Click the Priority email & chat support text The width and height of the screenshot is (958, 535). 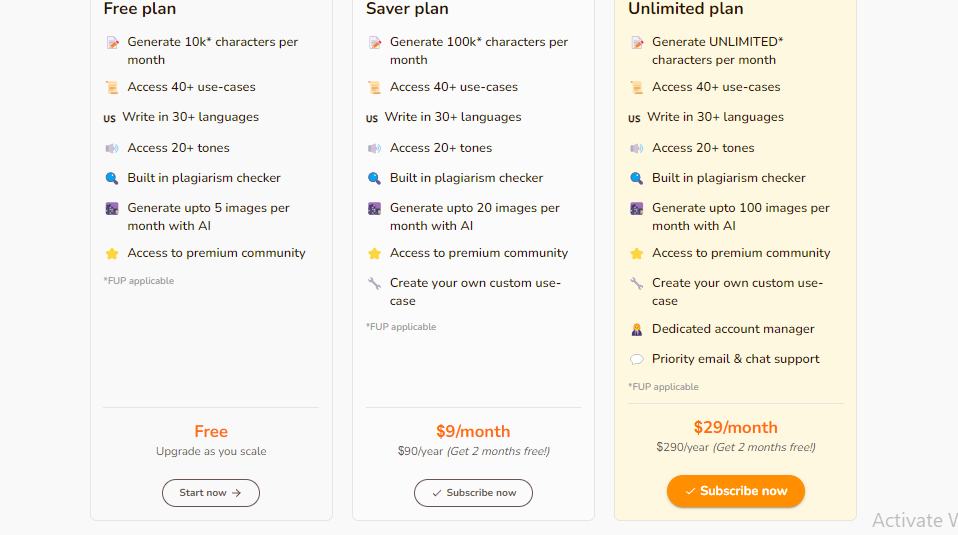(736, 359)
